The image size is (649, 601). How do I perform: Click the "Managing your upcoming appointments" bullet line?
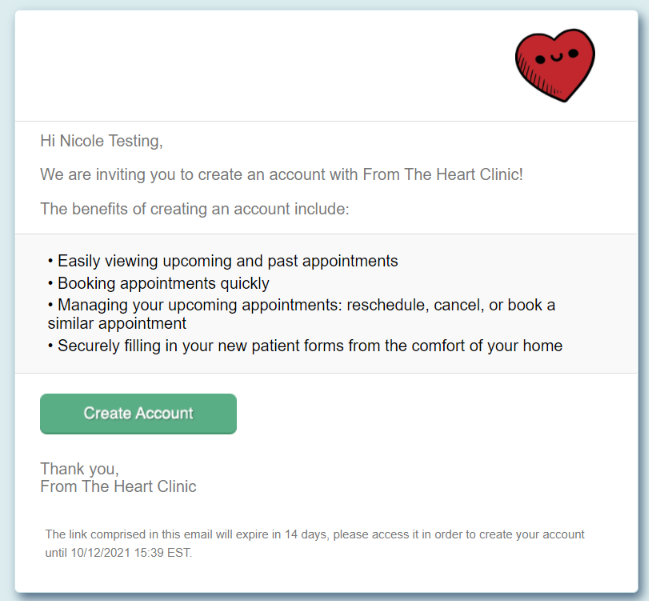pyautogui.click(x=300, y=304)
